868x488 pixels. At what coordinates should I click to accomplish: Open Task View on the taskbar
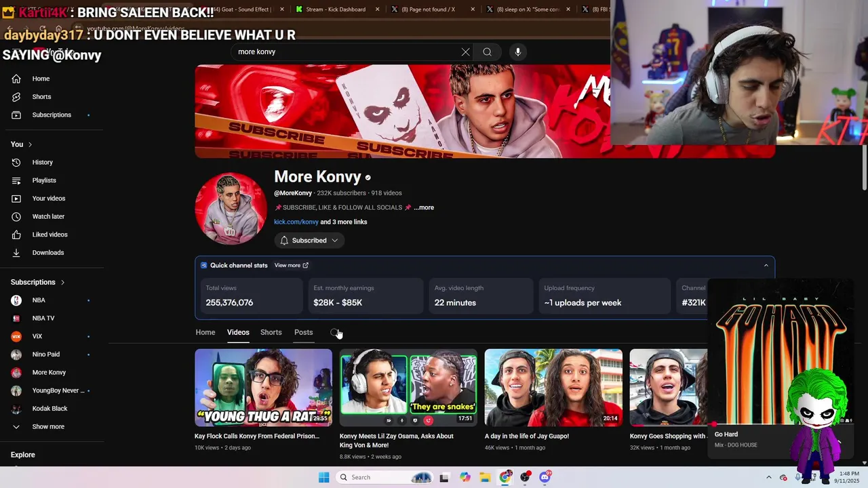443,477
